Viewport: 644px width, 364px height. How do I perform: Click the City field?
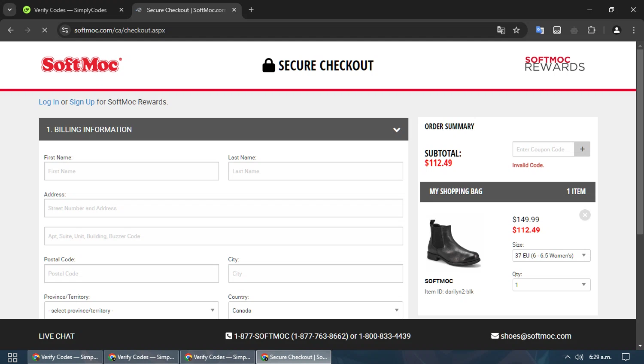[316, 273]
